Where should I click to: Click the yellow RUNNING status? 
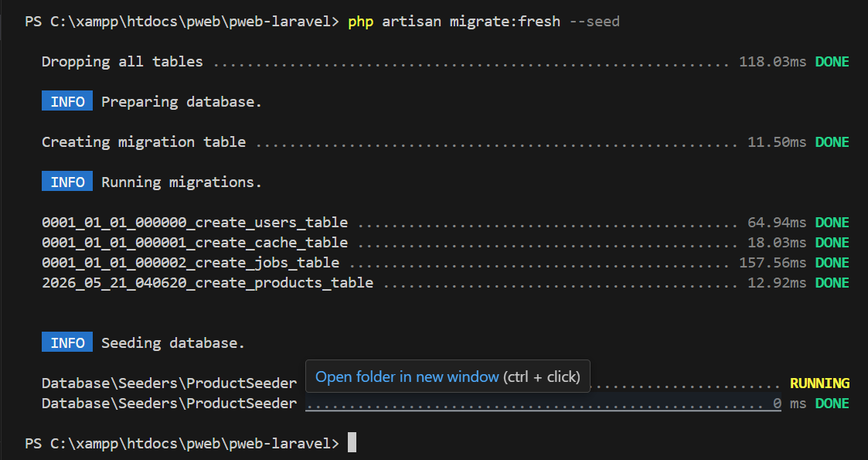coord(819,383)
